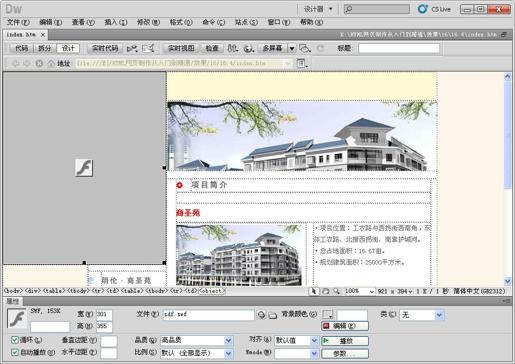Click the browser forward arrow icon
The width and height of the screenshot is (515, 364).
point(27,63)
